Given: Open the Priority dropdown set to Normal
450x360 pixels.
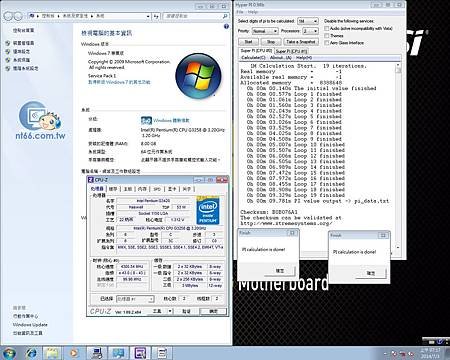Looking at the screenshot, I should click(265, 31).
